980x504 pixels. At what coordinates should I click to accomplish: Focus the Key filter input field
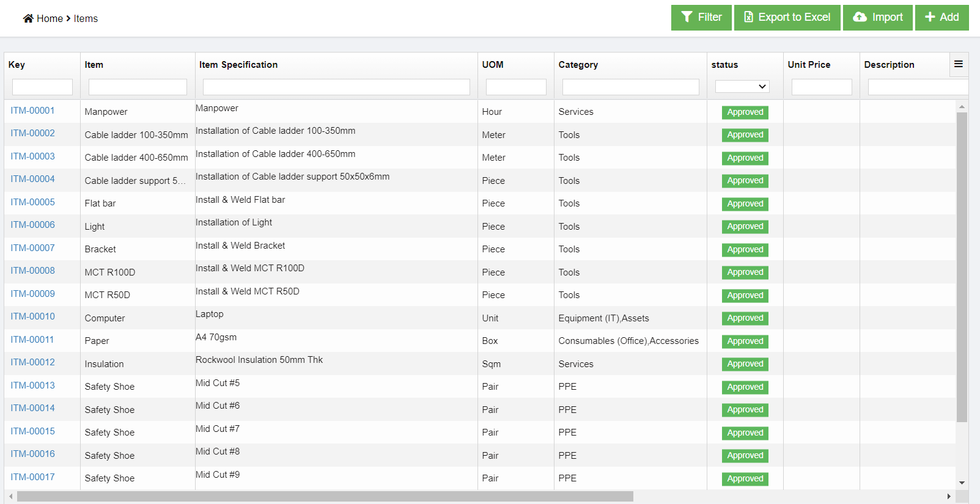[42, 87]
